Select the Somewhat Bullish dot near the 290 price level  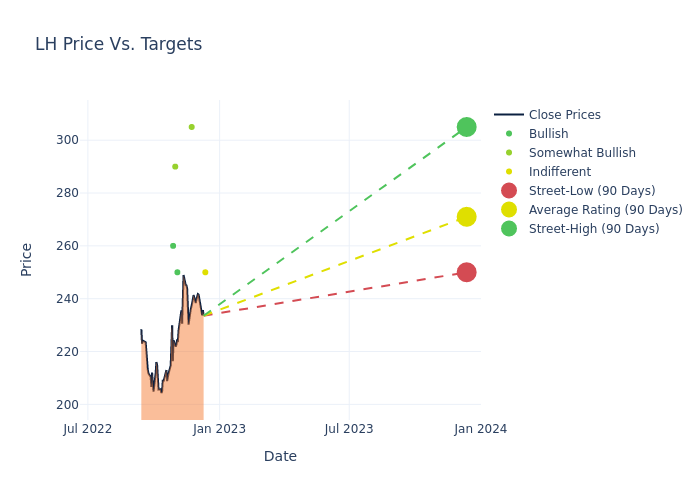coord(175,167)
